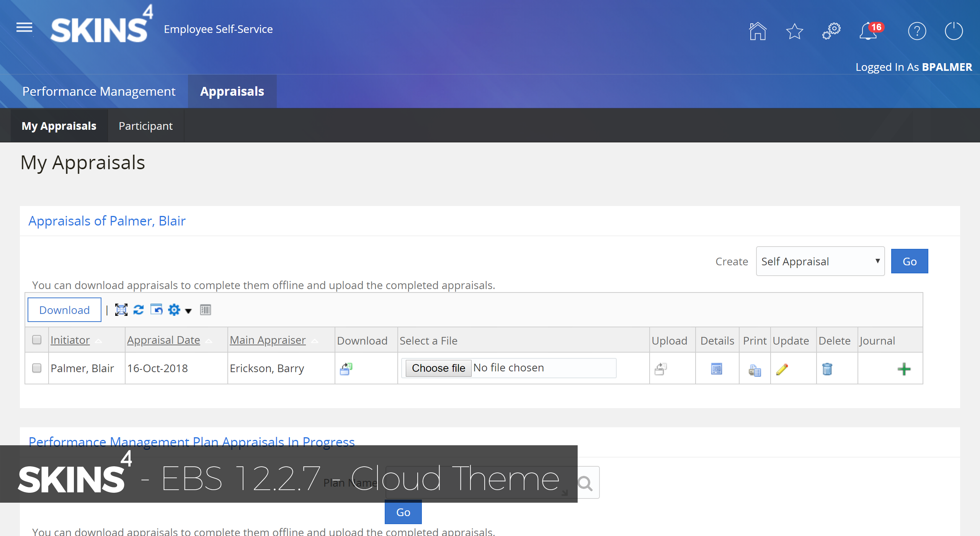Click the 'Select a File' column header
Image resolution: width=980 pixels, height=536 pixels.
[428, 341]
